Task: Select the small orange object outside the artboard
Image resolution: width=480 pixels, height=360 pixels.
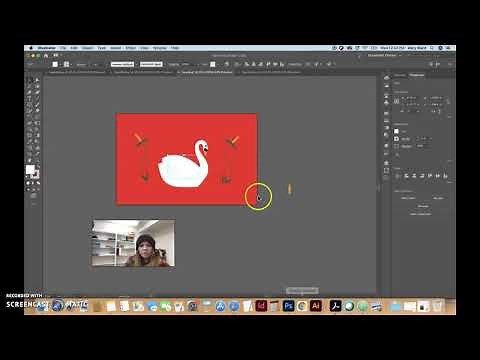Action: [x=289, y=190]
